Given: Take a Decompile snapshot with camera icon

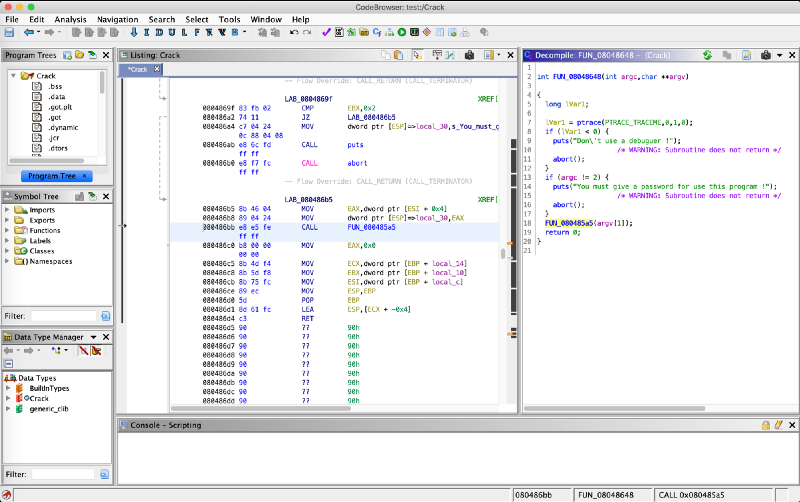Looking at the screenshot, I should (x=766, y=55).
